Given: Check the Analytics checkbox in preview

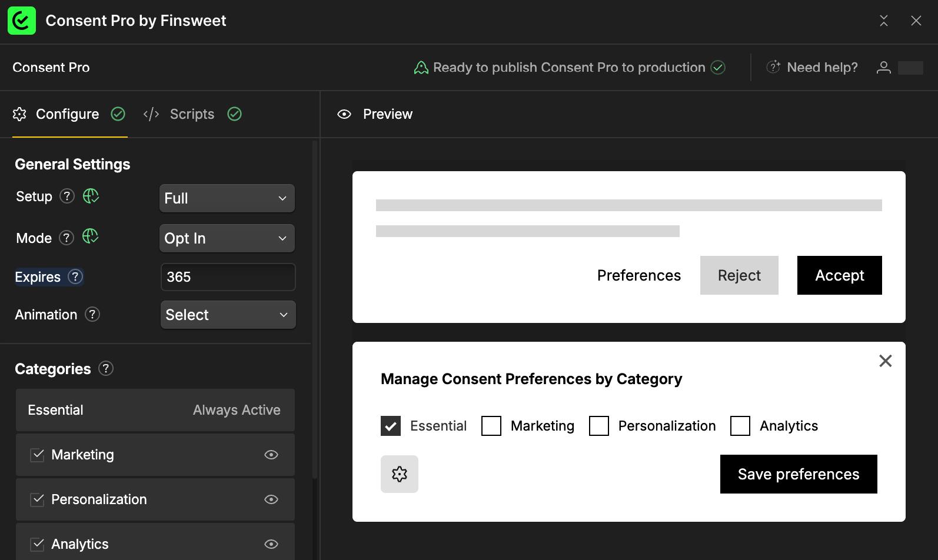Looking at the screenshot, I should tap(740, 426).
